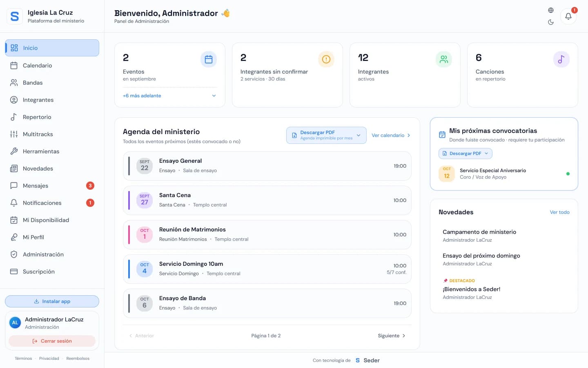Open Mi Perfil page

point(52,237)
